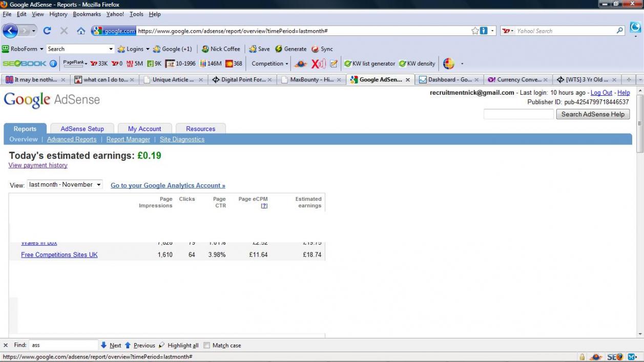The height and width of the screenshot is (362, 644).
Task: Open 'Go to your Google Analytics Account' link
Action: tap(168, 185)
